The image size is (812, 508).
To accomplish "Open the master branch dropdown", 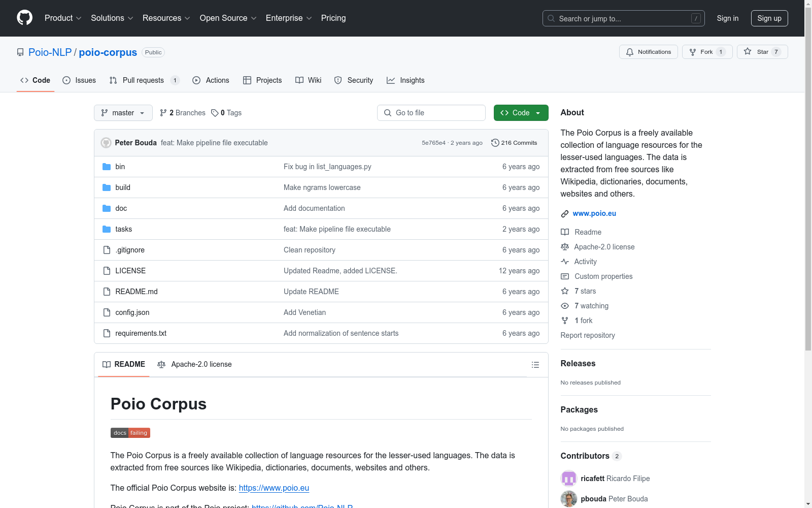I will [123, 113].
